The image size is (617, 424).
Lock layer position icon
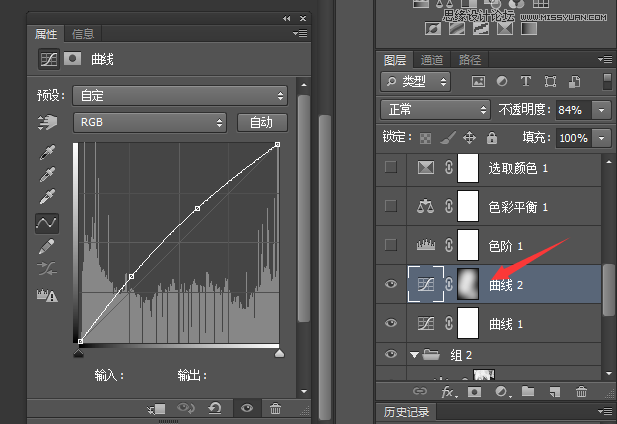pos(469,138)
